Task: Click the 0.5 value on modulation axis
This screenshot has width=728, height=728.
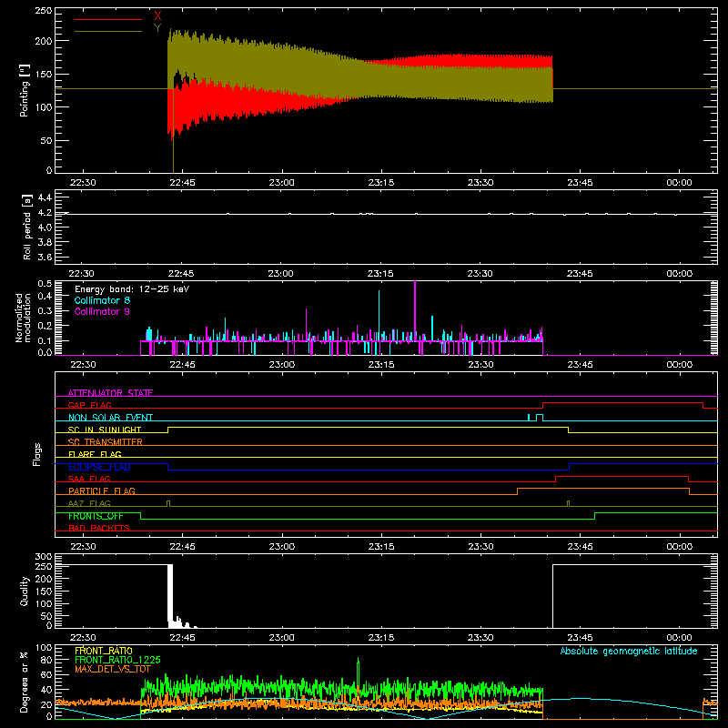Action: pyautogui.click(x=45, y=284)
